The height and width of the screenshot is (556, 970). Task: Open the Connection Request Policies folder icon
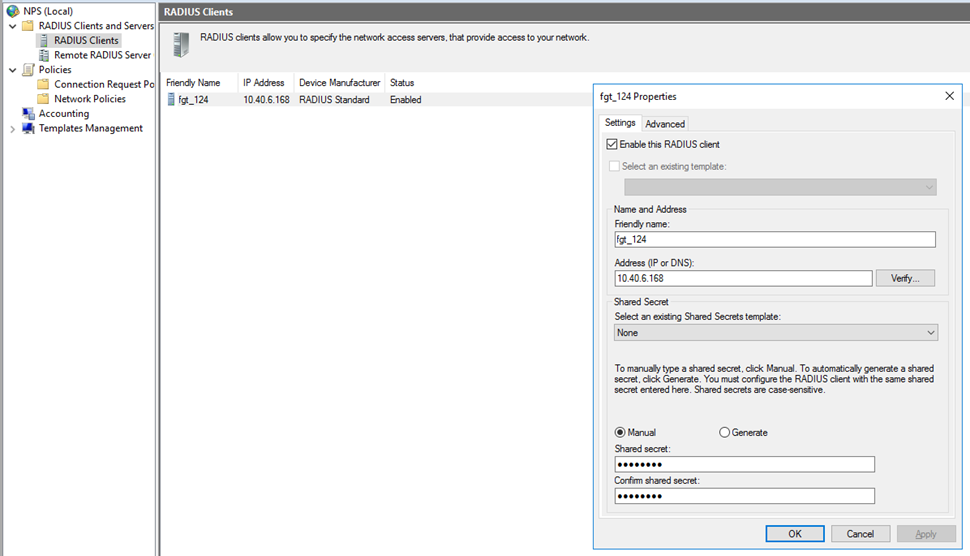pyautogui.click(x=44, y=85)
